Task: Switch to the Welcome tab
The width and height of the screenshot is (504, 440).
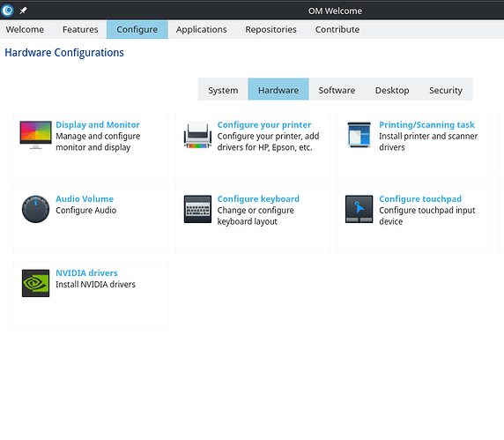Action: (25, 29)
